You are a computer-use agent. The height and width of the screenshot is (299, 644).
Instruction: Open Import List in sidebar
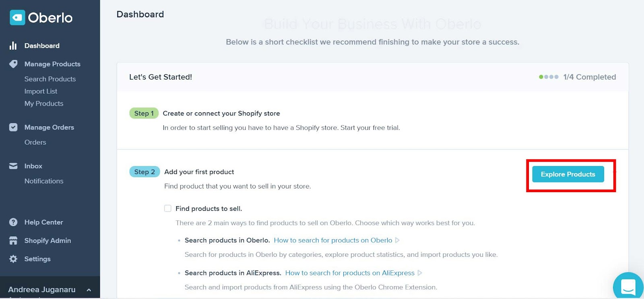(x=41, y=91)
